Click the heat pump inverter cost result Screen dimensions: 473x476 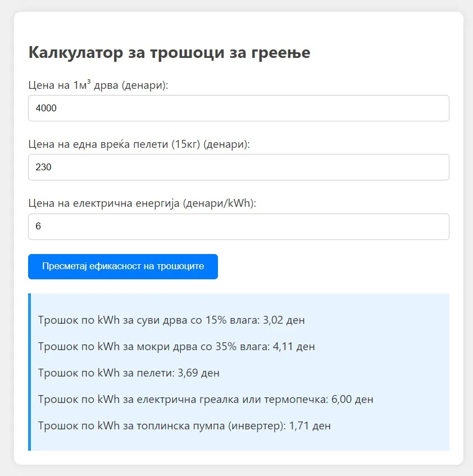click(184, 425)
